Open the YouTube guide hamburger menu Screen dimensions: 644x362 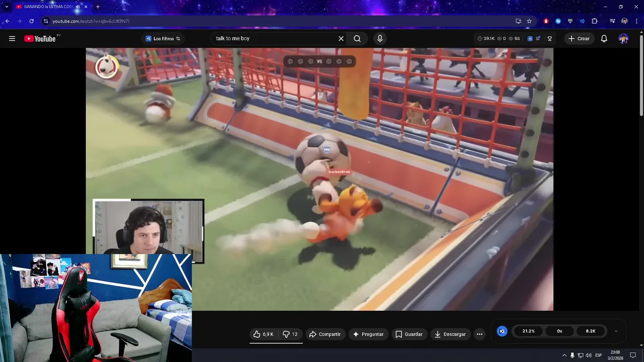tap(12, 39)
